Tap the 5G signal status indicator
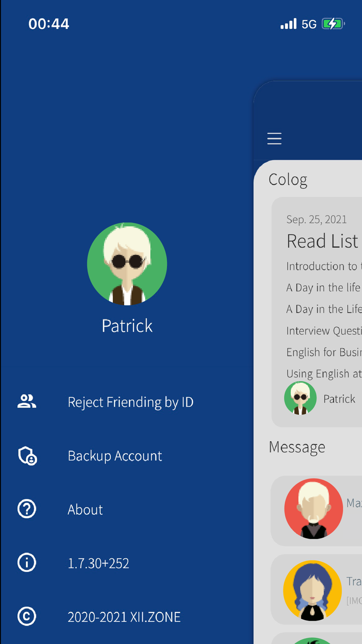 (309, 24)
